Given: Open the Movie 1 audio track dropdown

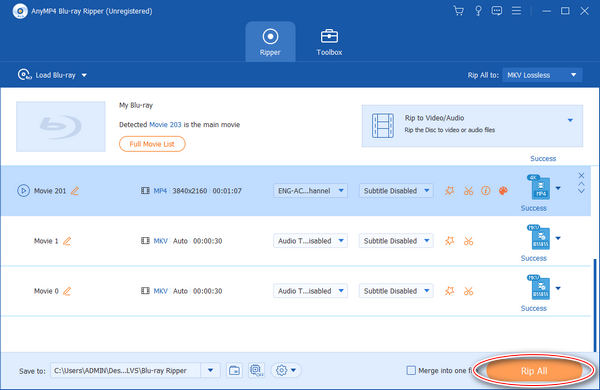Looking at the screenshot, I should [x=310, y=241].
